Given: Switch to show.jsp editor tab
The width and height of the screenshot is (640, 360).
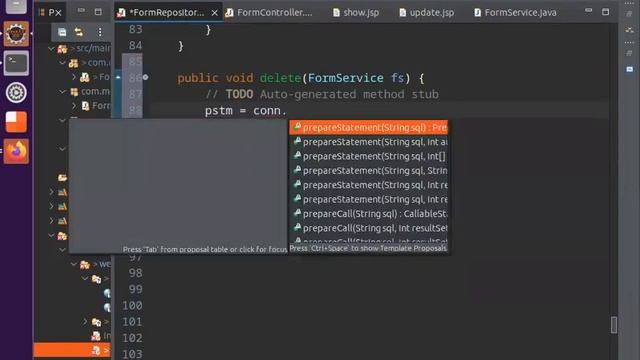Looking at the screenshot, I should click(356, 13).
